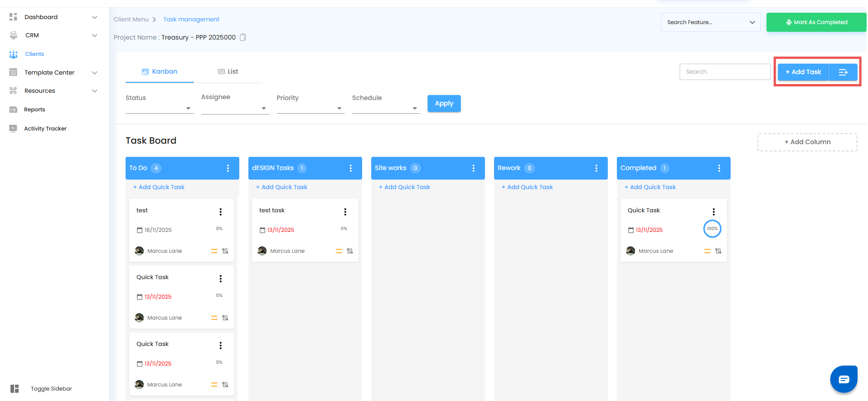Apply the selected filters
This screenshot has width=868, height=401.
pos(444,103)
